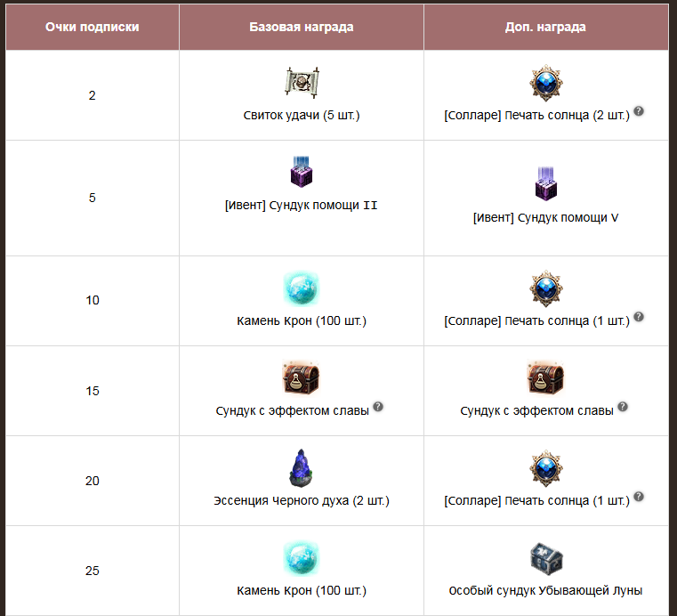Click Камень Крон icon in the 25-point row
This screenshot has height=616, width=677.
(302, 557)
